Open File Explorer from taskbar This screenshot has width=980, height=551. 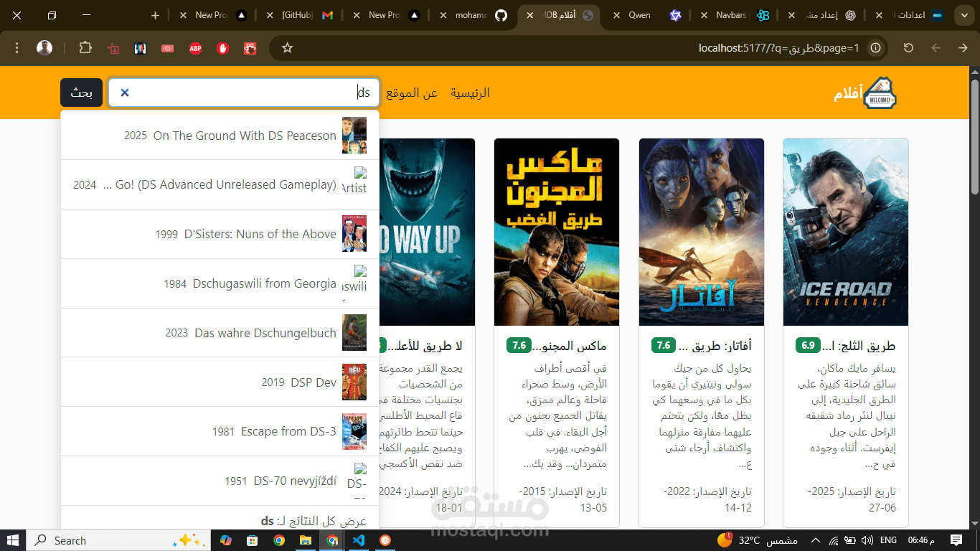click(x=306, y=540)
